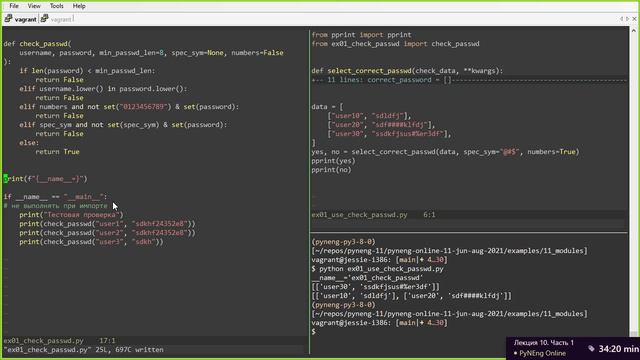Click the print(f"{__name__=}") line

(x=45, y=179)
